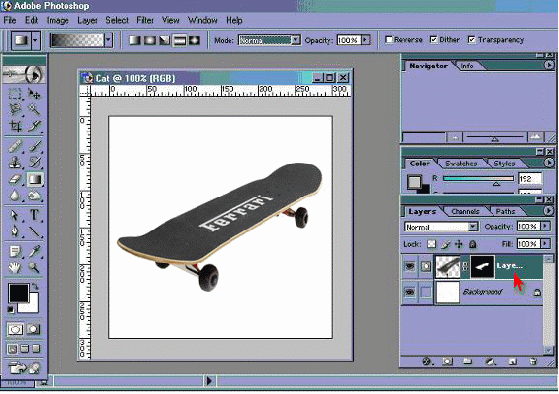
Task: Open the Filter menu
Action: [x=145, y=20]
